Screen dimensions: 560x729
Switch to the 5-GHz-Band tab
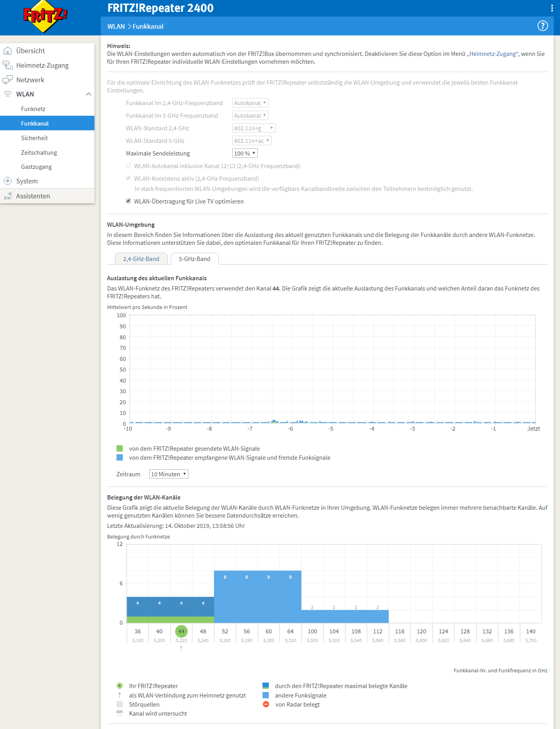195,259
